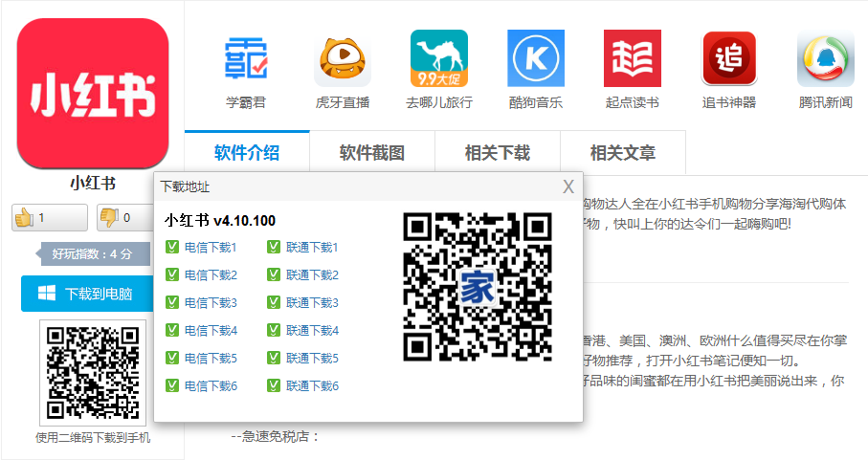Switch to the 相关下载 tab
The image size is (868, 460).
498,153
